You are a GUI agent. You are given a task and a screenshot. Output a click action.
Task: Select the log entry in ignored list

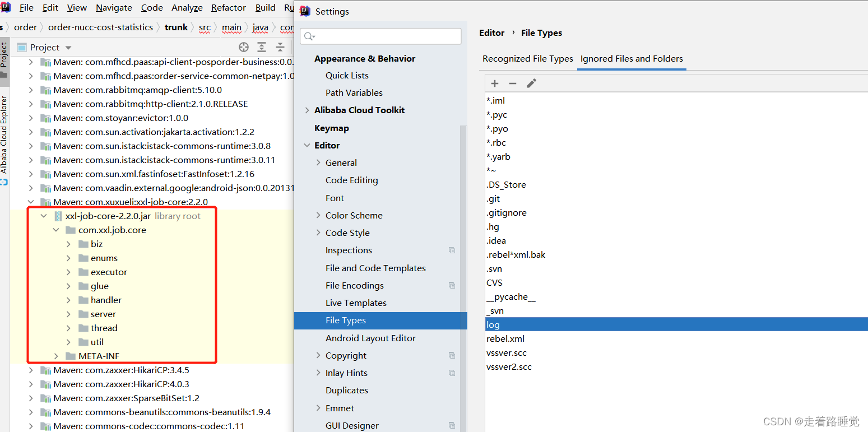676,325
